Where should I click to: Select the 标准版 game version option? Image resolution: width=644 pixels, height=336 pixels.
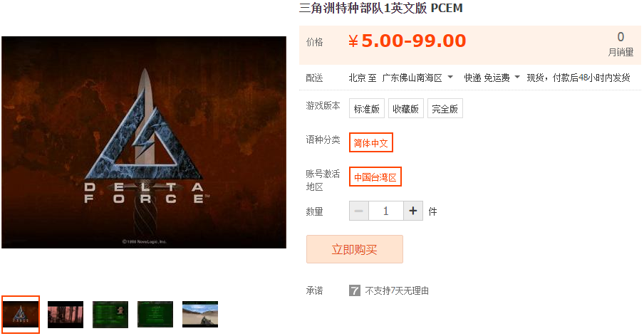tap(367, 108)
